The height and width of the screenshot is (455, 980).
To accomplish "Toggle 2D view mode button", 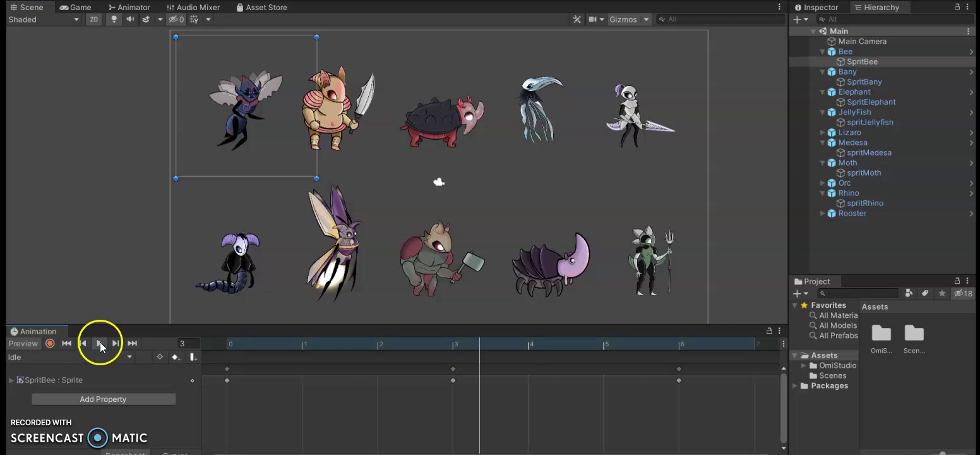I will coord(93,20).
